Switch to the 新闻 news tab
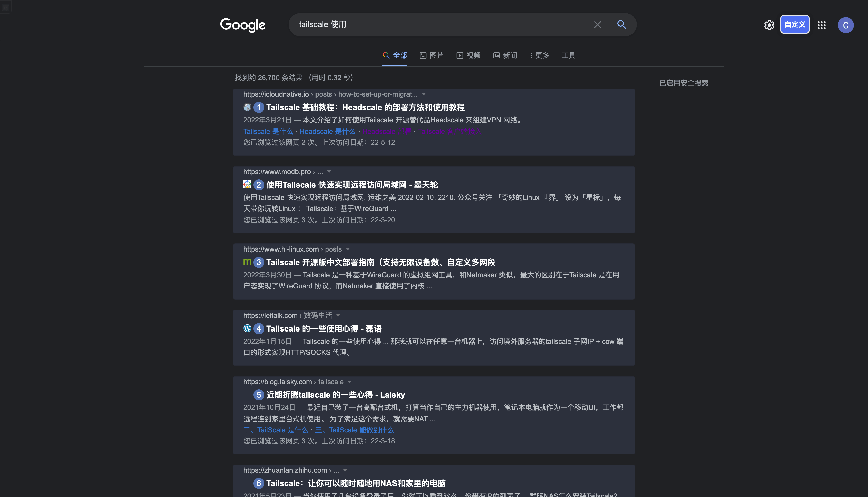 [505, 55]
